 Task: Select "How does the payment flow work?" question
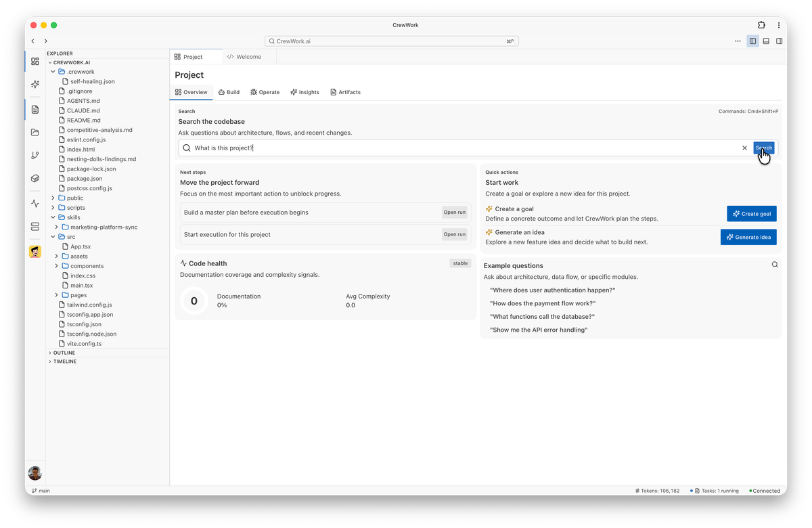(x=543, y=303)
